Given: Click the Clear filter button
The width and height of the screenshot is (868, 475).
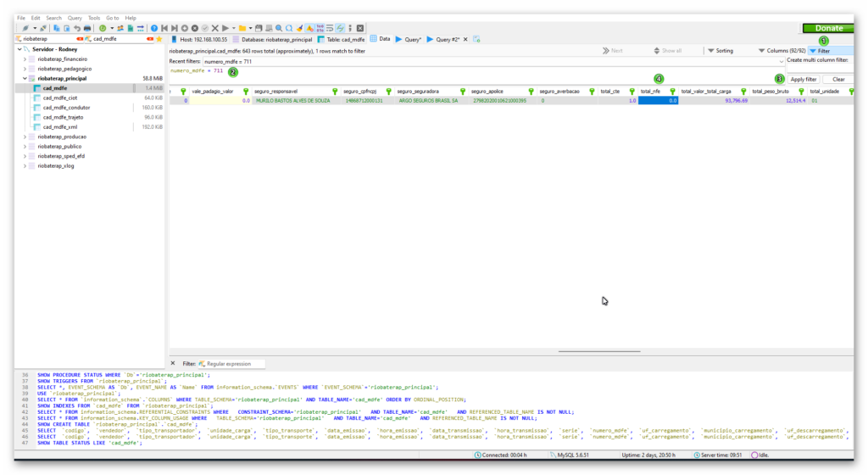Looking at the screenshot, I should 838,80.
